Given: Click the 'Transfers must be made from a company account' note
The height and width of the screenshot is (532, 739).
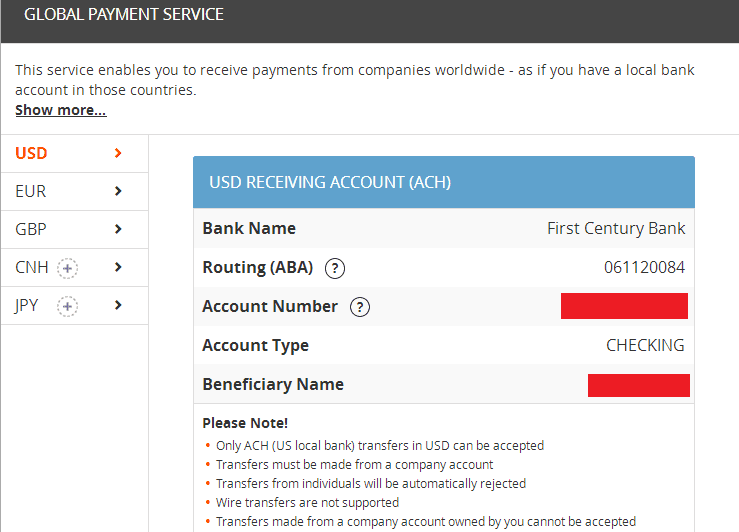Looking at the screenshot, I should click(x=354, y=465).
